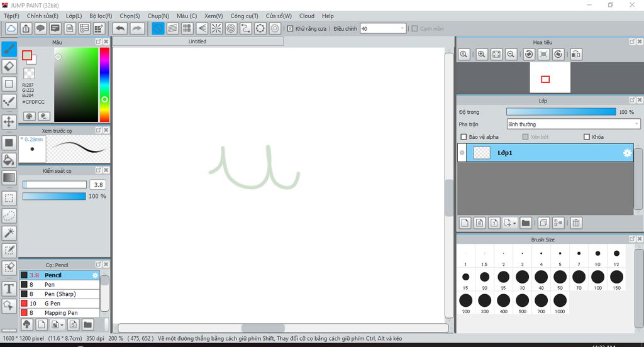Choose brush size 1000 preset

coord(560,302)
